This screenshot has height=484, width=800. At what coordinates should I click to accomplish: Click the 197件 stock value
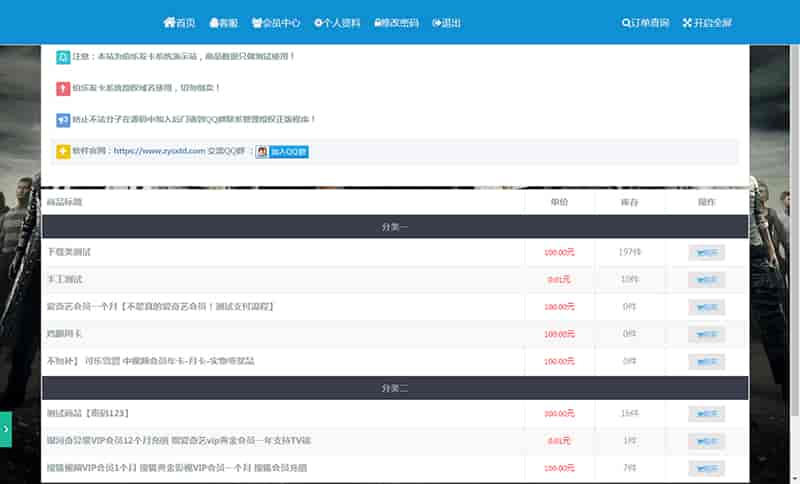[629, 252]
